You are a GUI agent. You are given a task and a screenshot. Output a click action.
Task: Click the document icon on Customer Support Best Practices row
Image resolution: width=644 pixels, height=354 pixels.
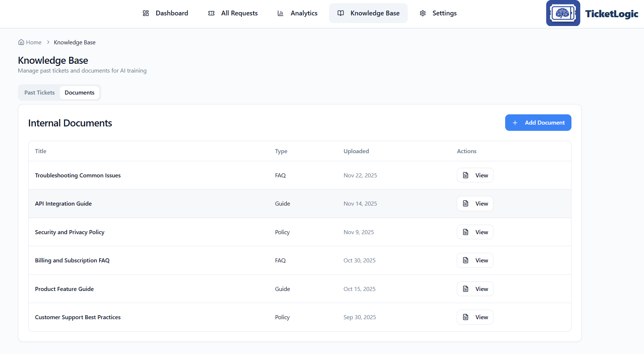coord(466,317)
